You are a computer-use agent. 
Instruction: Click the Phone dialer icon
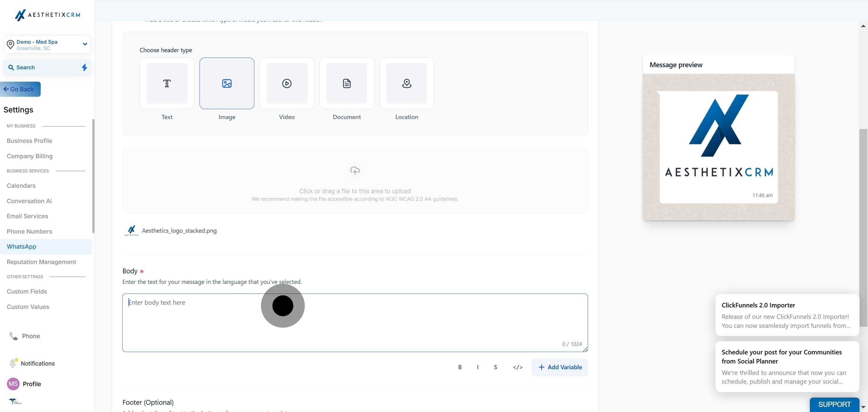click(13, 336)
